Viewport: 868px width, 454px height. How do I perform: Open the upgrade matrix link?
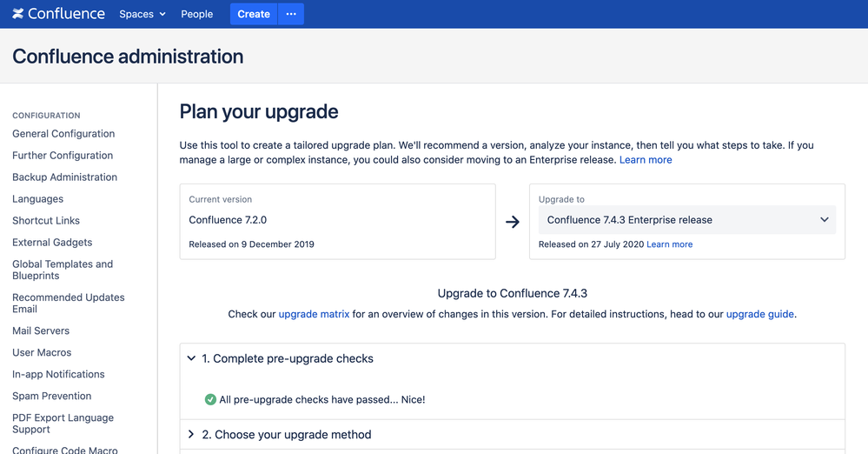click(314, 314)
